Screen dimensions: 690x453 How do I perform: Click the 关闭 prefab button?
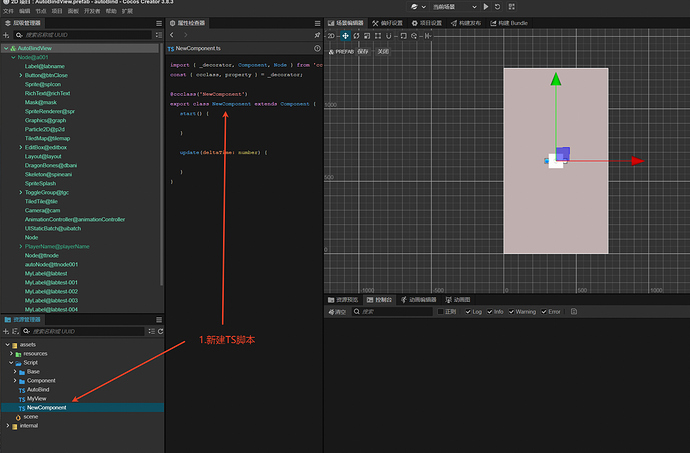(382, 50)
